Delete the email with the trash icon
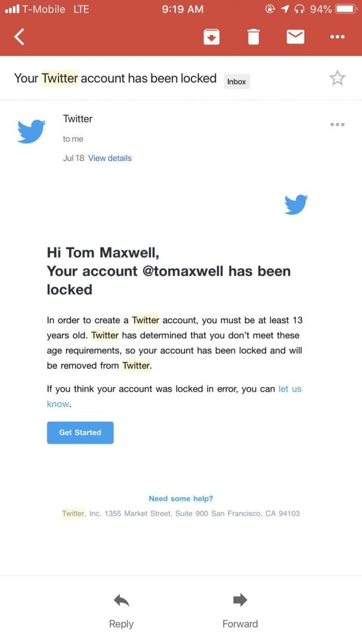 pos(253,37)
